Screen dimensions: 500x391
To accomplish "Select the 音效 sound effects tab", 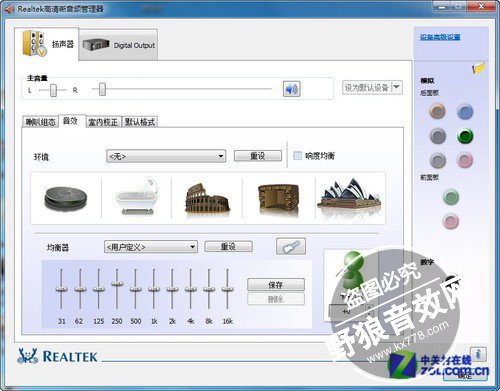I will [71, 121].
